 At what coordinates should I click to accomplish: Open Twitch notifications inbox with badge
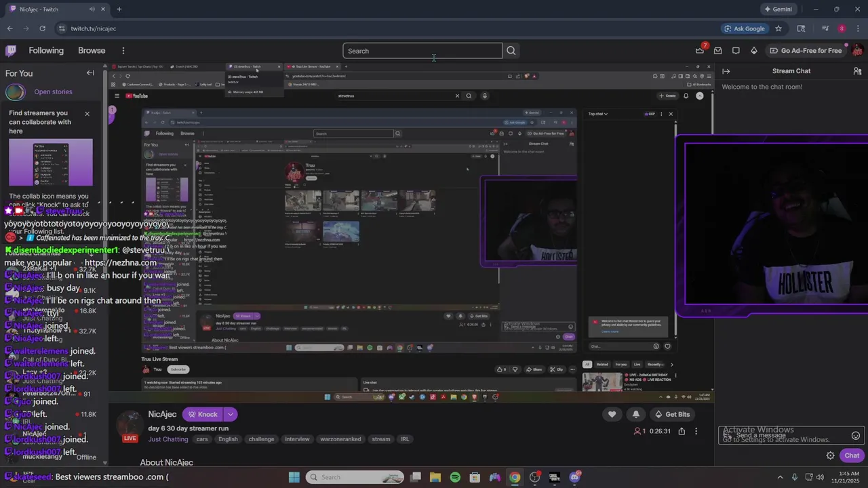click(701, 50)
